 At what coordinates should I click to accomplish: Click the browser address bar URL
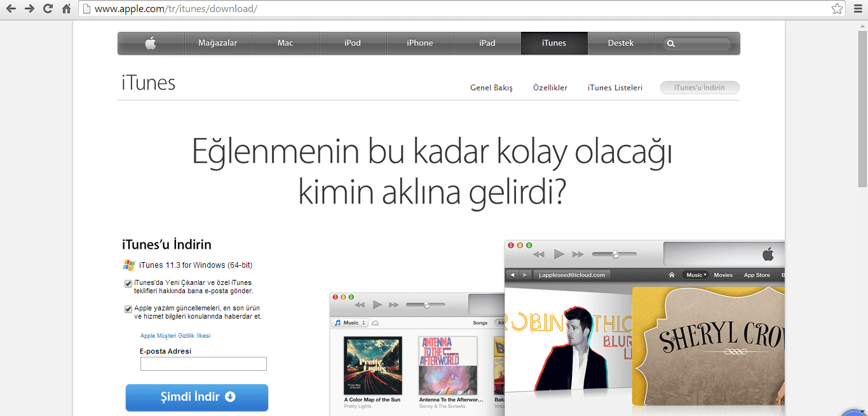point(176,9)
